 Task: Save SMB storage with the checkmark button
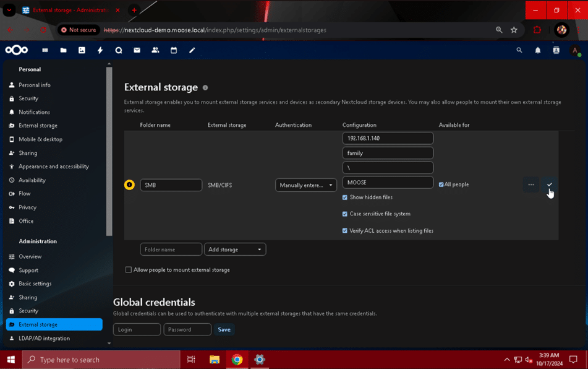(x=550, y=184)
